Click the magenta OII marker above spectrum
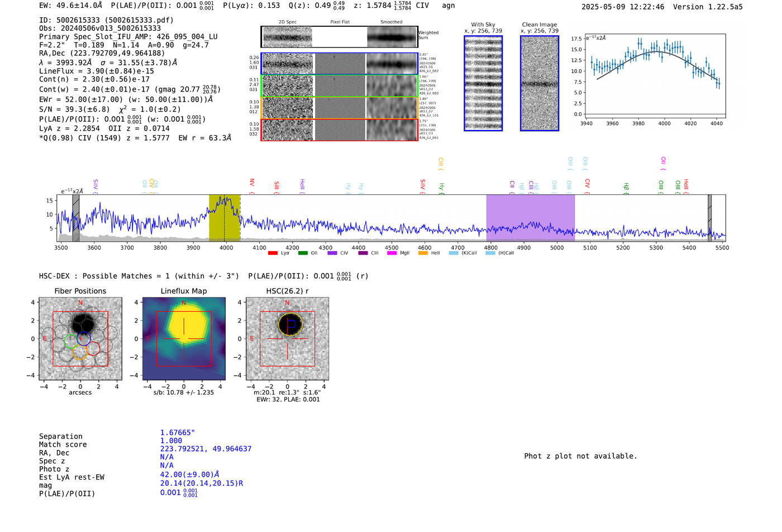Image resolution: width=782 pixels, height=532 pixels. point(663,164)
